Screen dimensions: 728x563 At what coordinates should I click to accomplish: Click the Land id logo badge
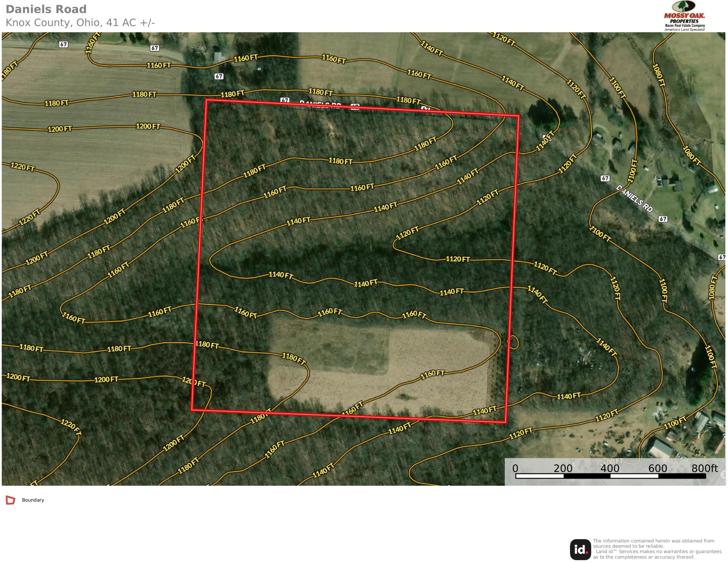pos(580,549)
